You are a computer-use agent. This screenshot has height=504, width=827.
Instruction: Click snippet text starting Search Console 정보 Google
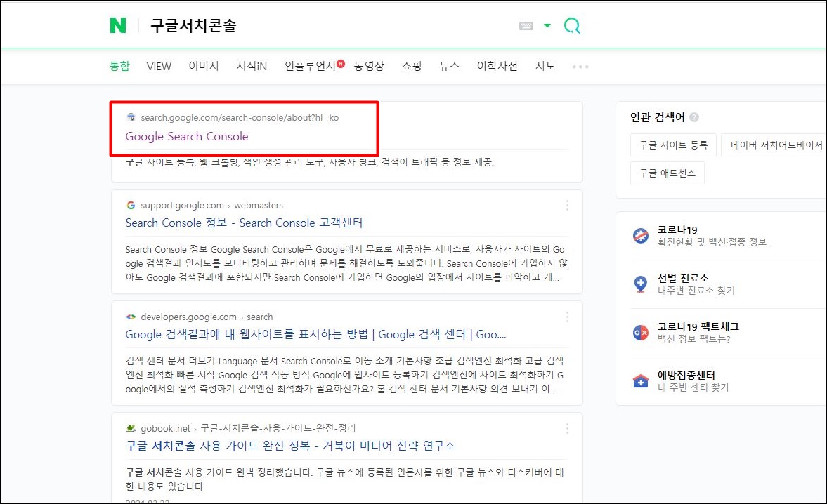click(x=346, y=263)
